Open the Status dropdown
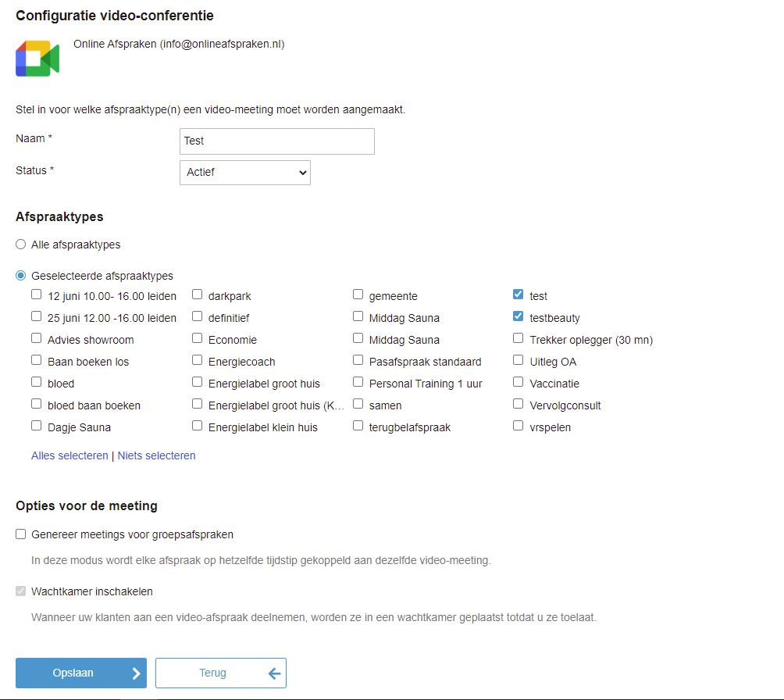This screenshot has height=700, width=784. coord(245,173)
